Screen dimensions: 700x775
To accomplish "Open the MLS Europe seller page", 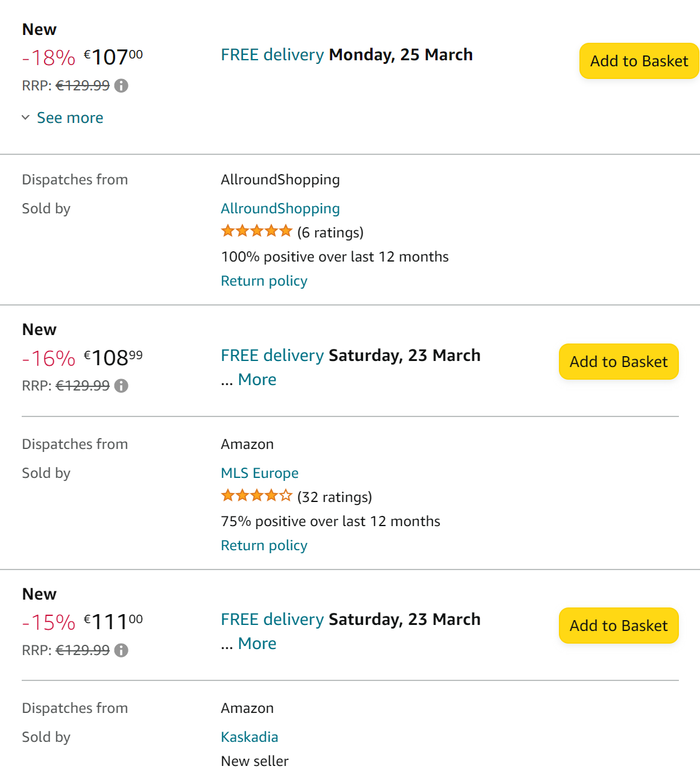I will [x=259, y=473].
